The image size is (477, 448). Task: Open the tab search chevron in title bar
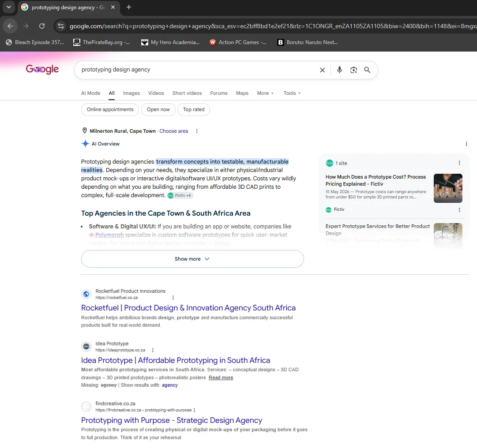click(9, 7)
